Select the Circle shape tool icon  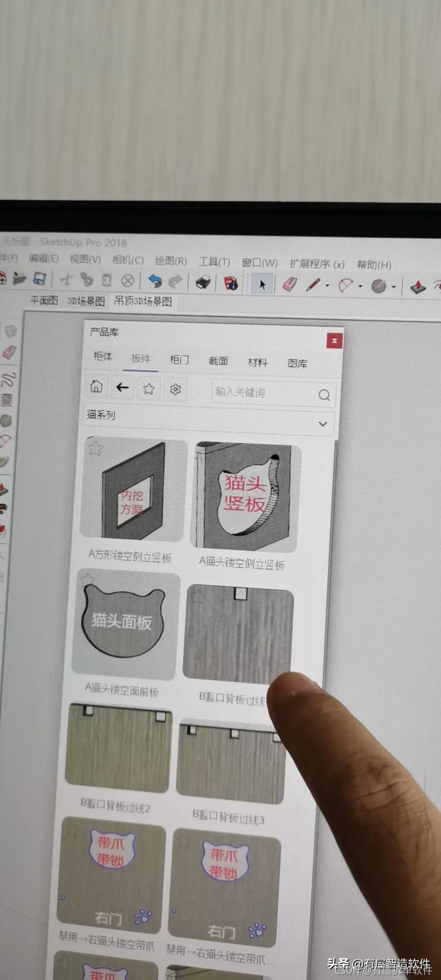click(x=378, y=286)
